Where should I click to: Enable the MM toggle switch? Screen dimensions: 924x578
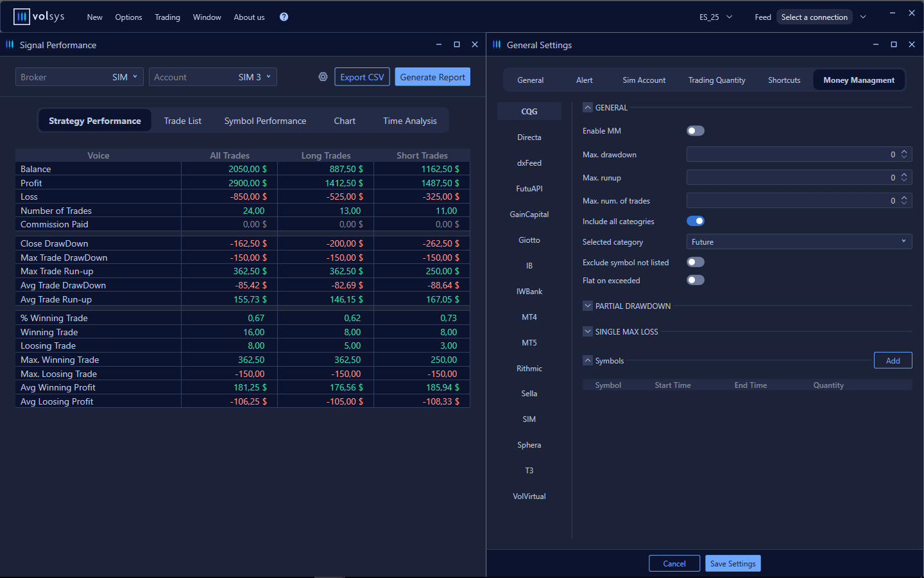695,131
